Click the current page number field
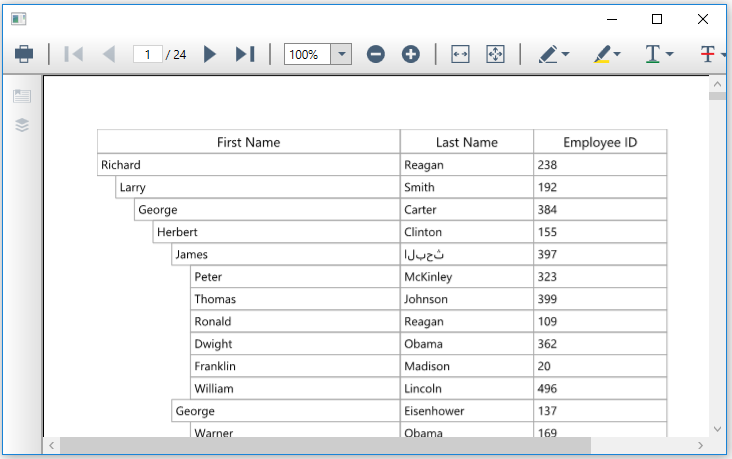 [148, 55]
